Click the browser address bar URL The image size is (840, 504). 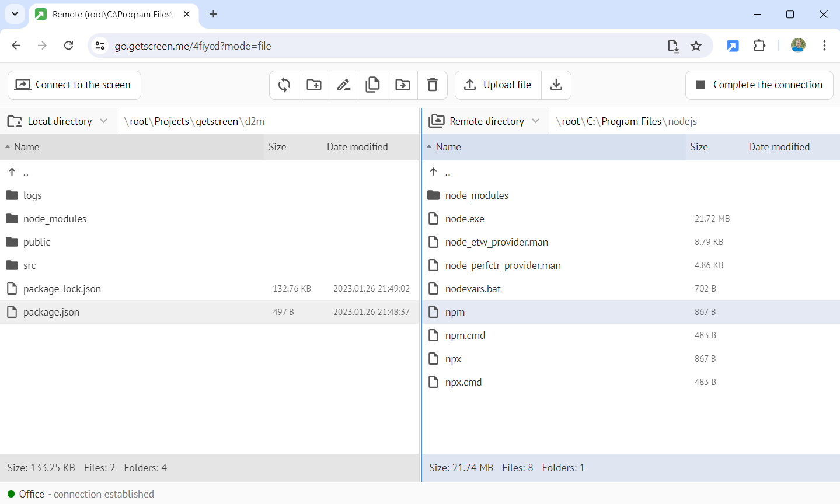click(x=193, y=46)
